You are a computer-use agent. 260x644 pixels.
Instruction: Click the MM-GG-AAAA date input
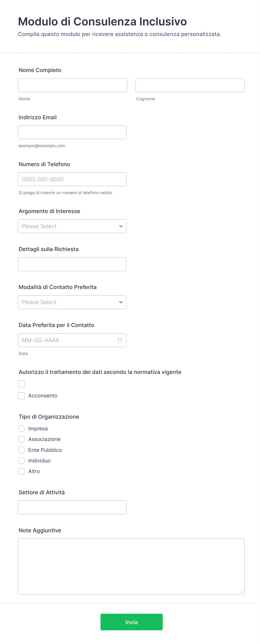[67, 340]
